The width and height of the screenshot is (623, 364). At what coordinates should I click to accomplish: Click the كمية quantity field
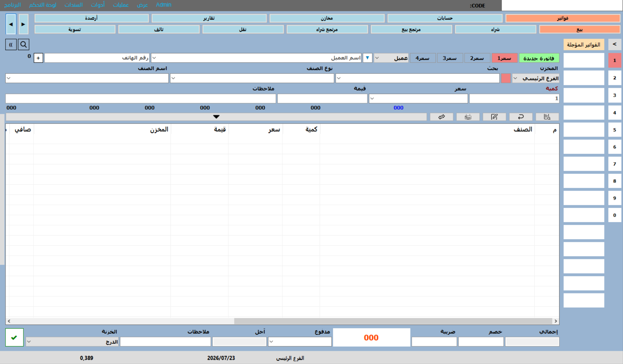click(514, 99)
